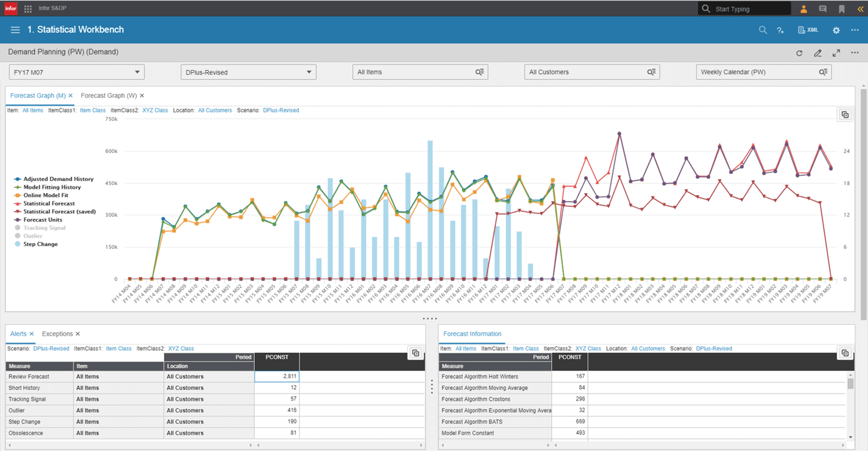
Task: Click the refresh icon for Demand Planning
Action: pos(799,53)
